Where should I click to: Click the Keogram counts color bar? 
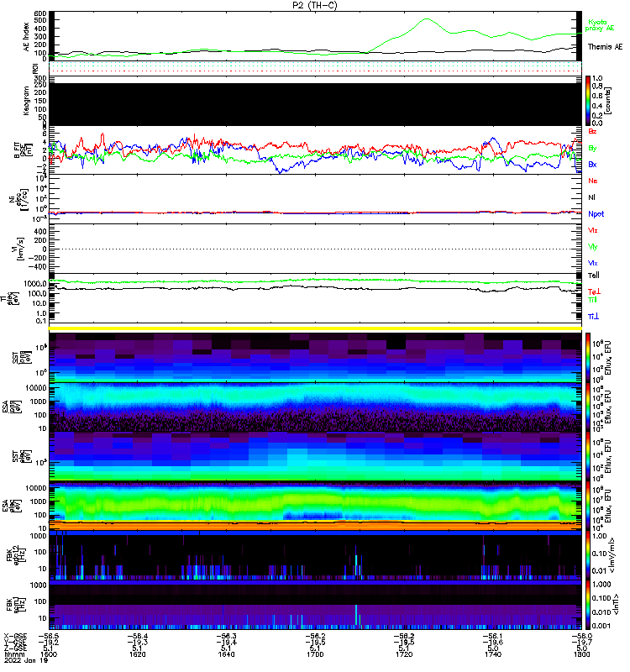pos(588,101)
